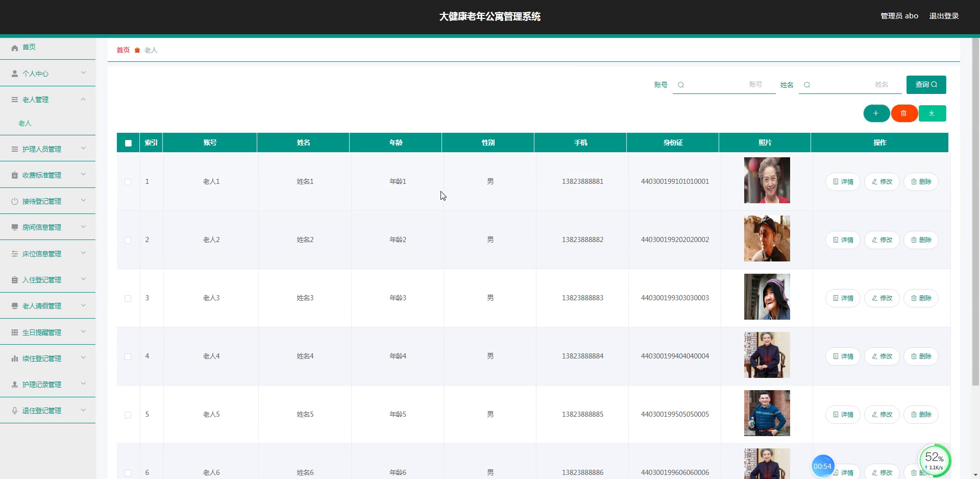Screen dimensions: 980x479
Task: Check the checkbox for row 老人5
Action: 128,415
